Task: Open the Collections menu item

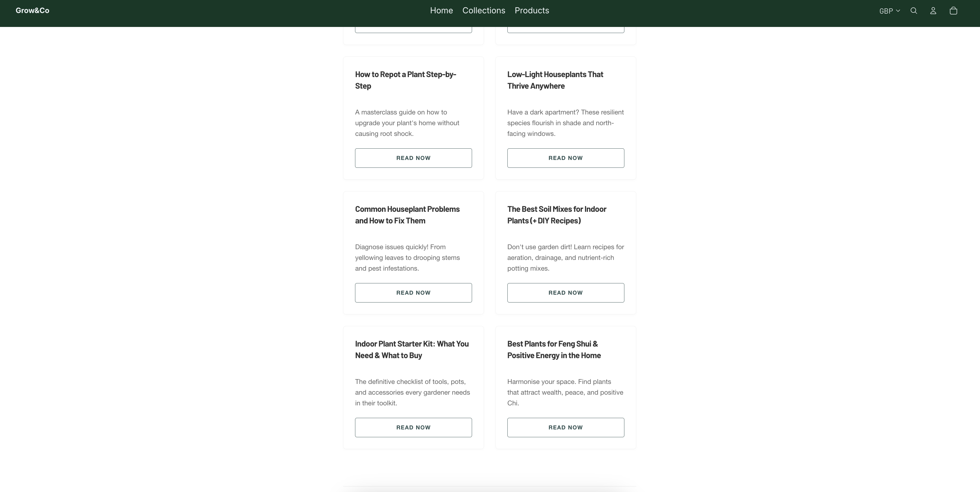Action: [484, 11]
